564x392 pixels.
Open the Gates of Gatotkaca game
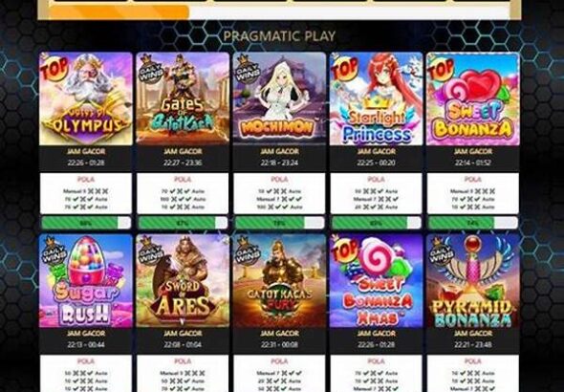183,98
